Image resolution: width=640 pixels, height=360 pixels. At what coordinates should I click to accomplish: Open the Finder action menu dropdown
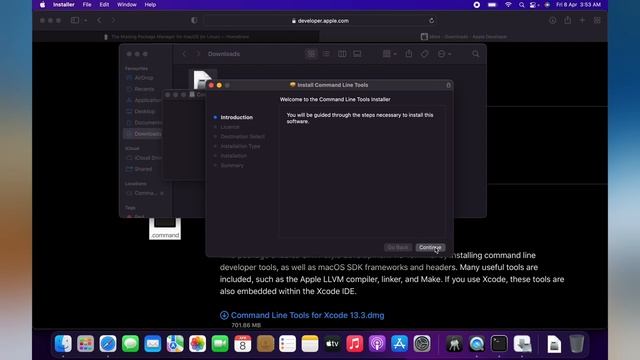pos(444,54)
